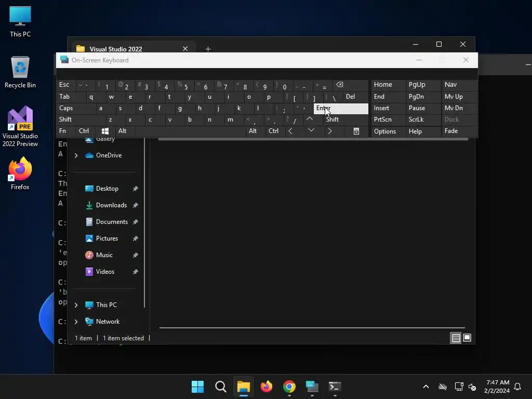This screenshot has width=532, height=399.
Task: Switch Explorer to details view icon
Action: tap(456, 338)
